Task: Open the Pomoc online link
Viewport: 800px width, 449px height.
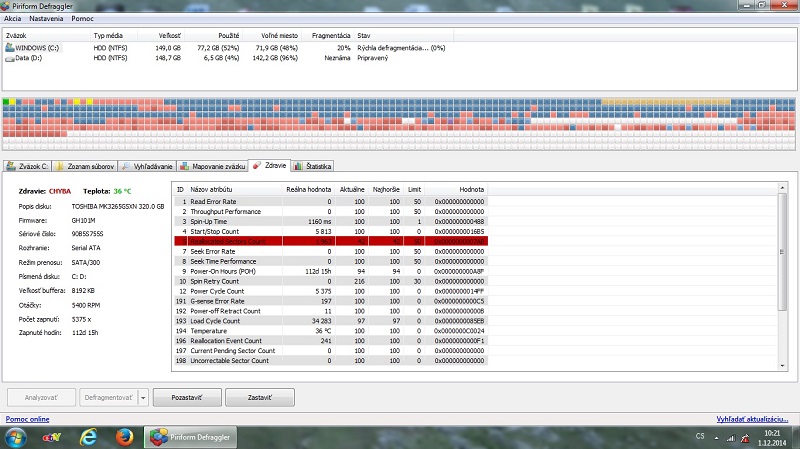Action: (x=28, y=419)
